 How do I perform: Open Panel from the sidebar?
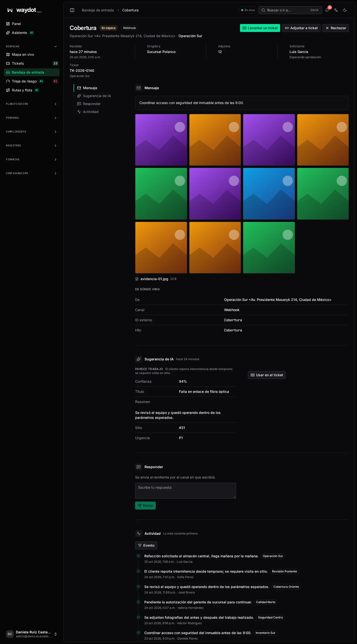pyautogui.click(x=32, y=24)
